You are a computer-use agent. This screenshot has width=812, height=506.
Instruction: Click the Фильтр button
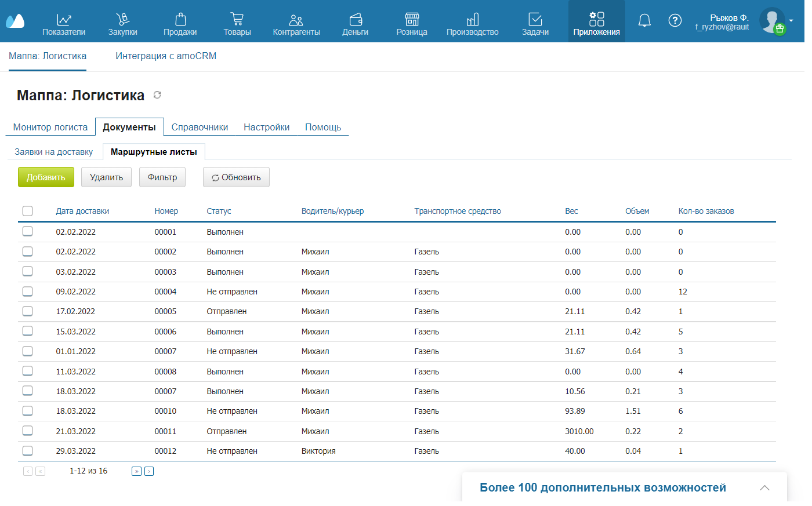162,177
